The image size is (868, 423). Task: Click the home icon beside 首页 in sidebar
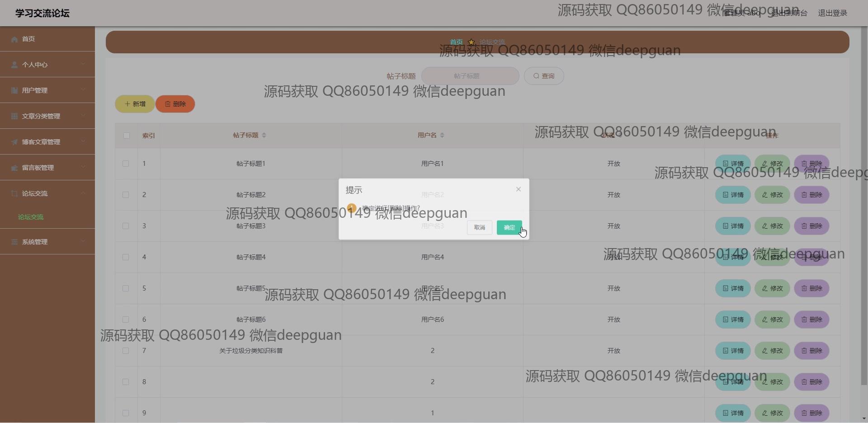pyautogui.click(x=14, y=39)
